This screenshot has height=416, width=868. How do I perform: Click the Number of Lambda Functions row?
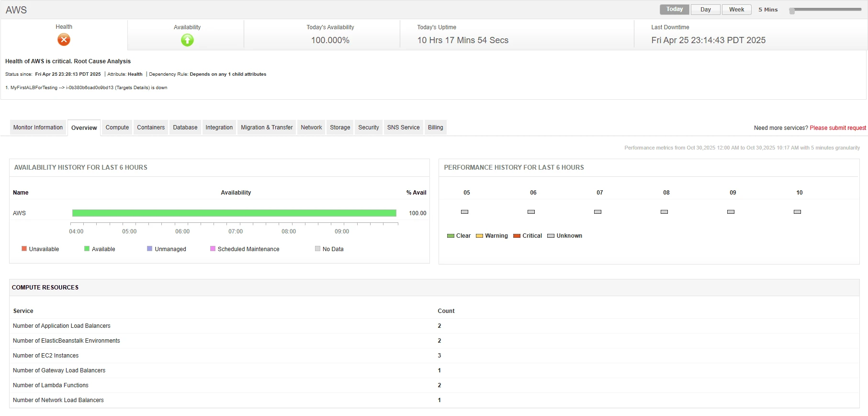(x=434, y=385)
